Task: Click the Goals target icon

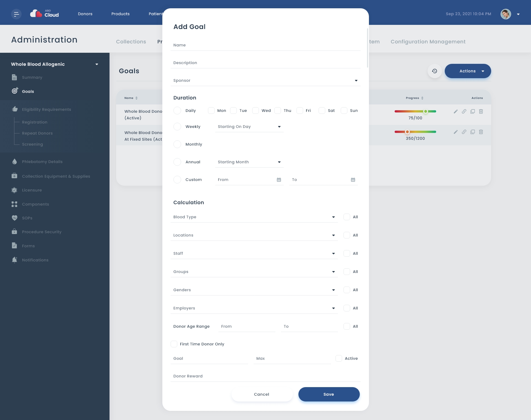Action: (x=15, y=91)
